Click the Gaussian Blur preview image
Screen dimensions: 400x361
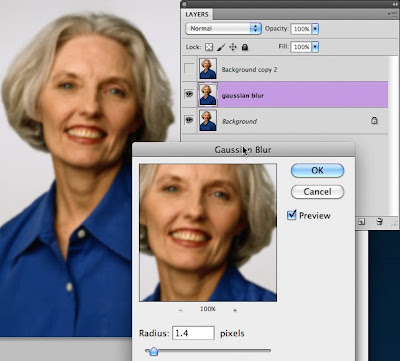pyautogui.click(x=208, y=233)
